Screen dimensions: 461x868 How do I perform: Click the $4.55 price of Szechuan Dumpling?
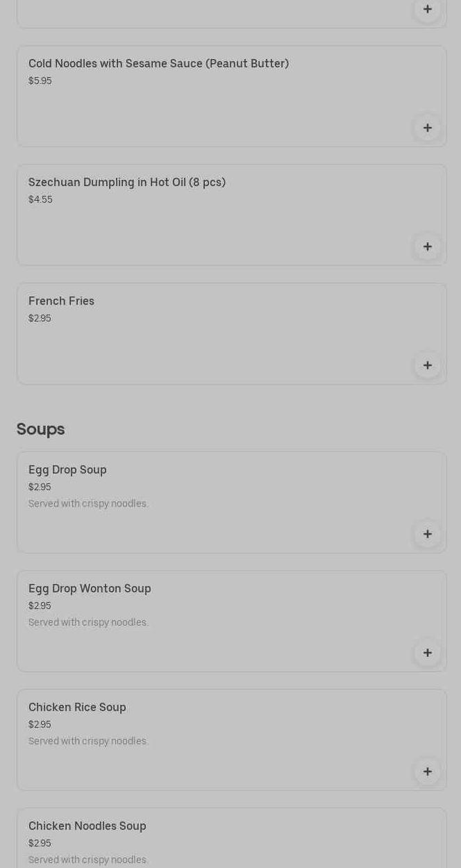40,200
